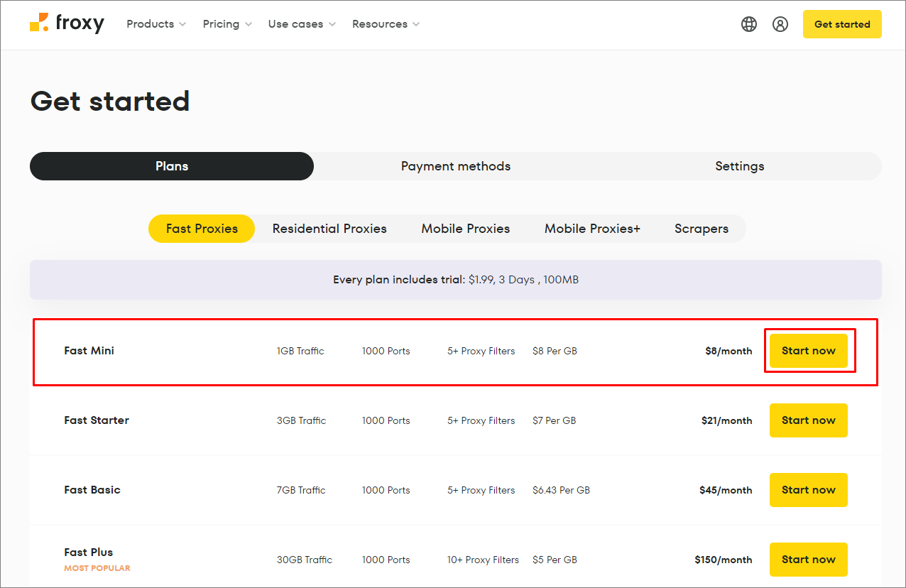
Task: Expand the Pricing menu
Action: [x=226, y=23]
